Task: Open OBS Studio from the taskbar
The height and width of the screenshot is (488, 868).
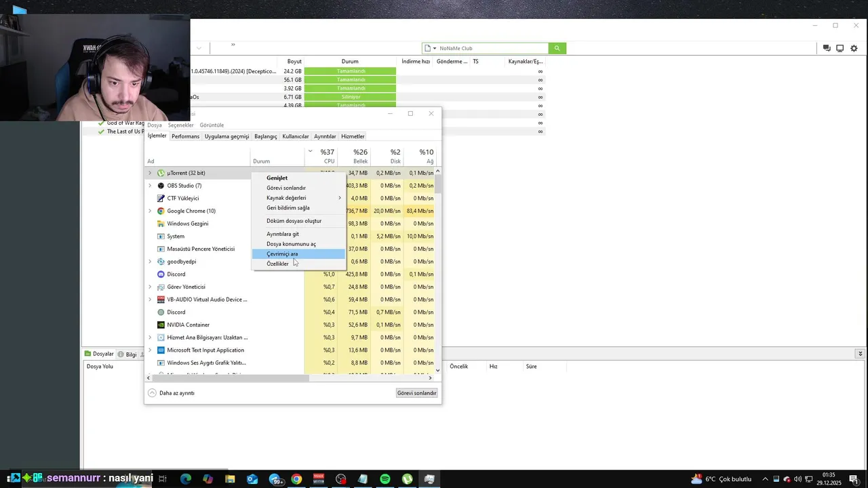Action: click(340, 479)
